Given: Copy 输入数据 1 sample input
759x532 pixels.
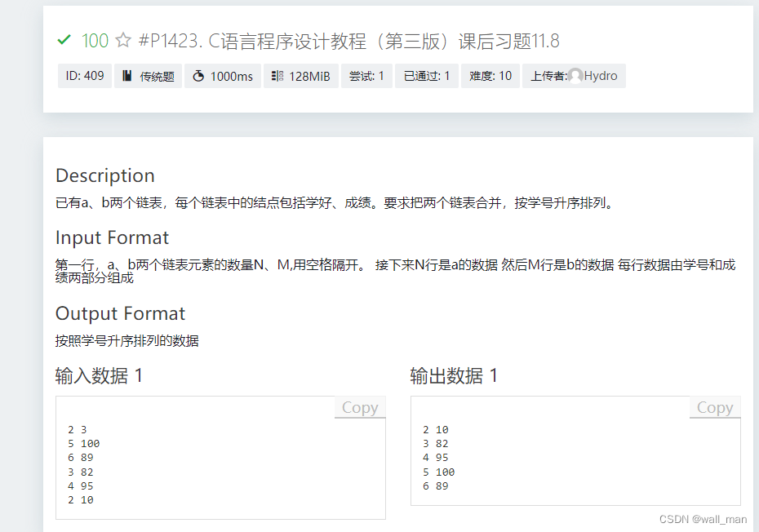Looking at the screenshot, I should point(359,407).
